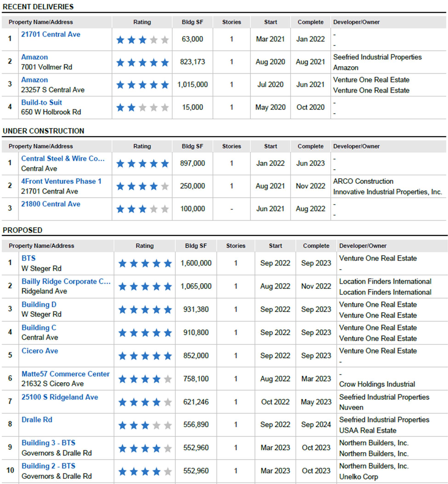The image size is (448, 484).
Task: Open the 25100 S Ridgeland Ave link
Action: (60, 397)
